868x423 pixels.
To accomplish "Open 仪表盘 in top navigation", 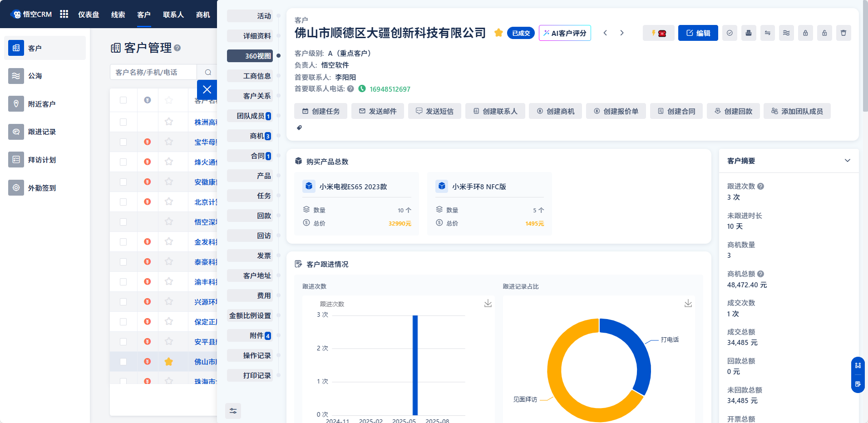I will (89, 15).
